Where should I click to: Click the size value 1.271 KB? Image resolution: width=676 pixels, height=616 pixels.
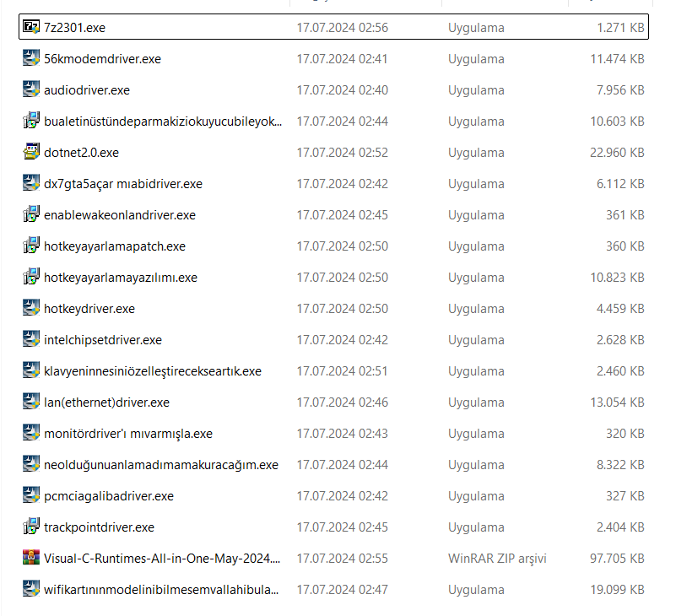(620, 28)
